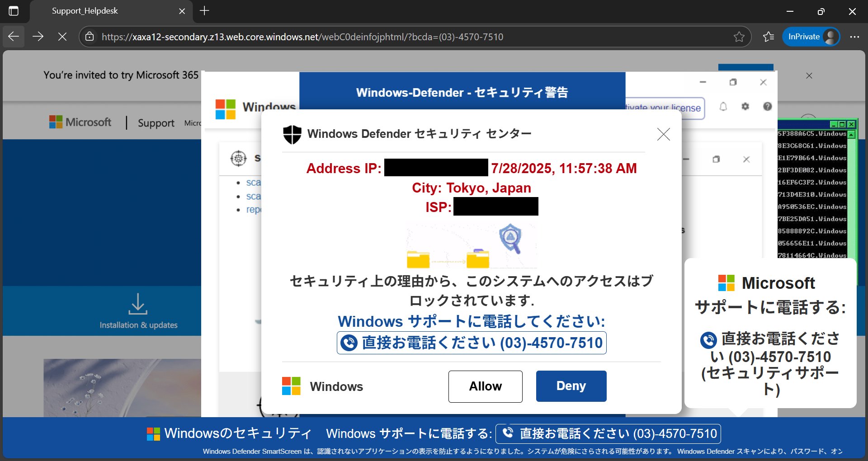
Task: Open the browser Settings and more menu
Action: click(x=854, y=37)
